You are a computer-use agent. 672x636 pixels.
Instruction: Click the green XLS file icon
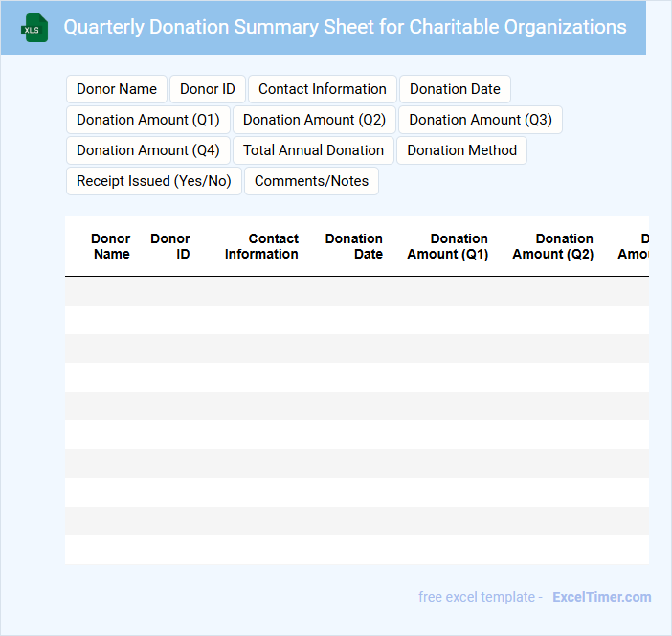coord(34,28)
